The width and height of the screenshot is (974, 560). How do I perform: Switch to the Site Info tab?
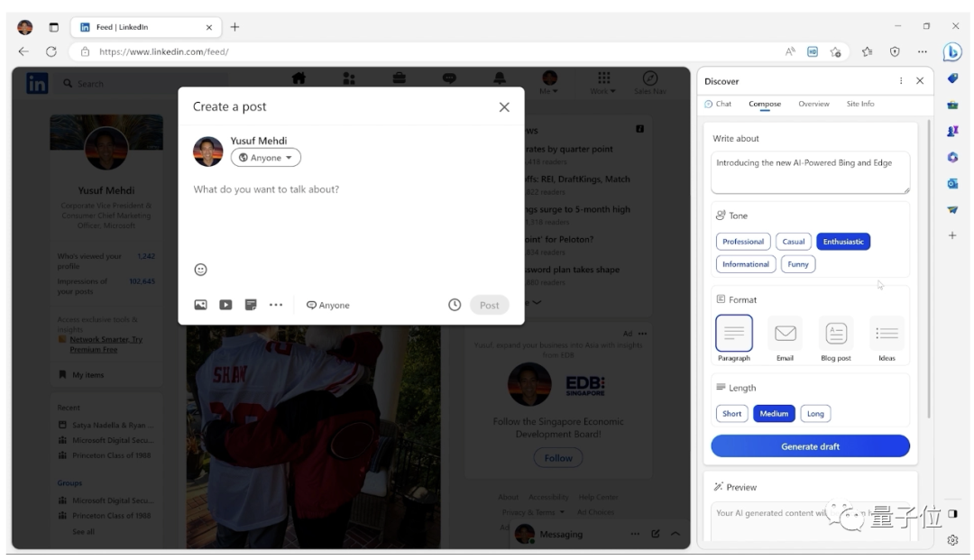coord(860,104)
